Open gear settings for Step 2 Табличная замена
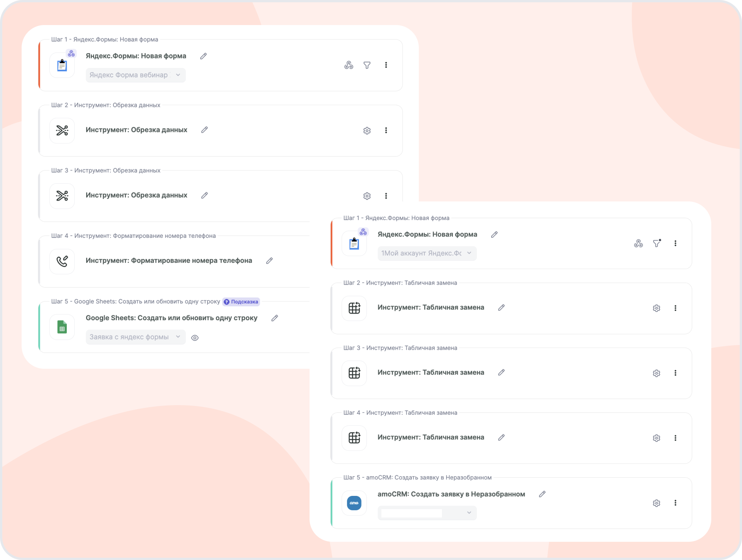 [657, 308]
